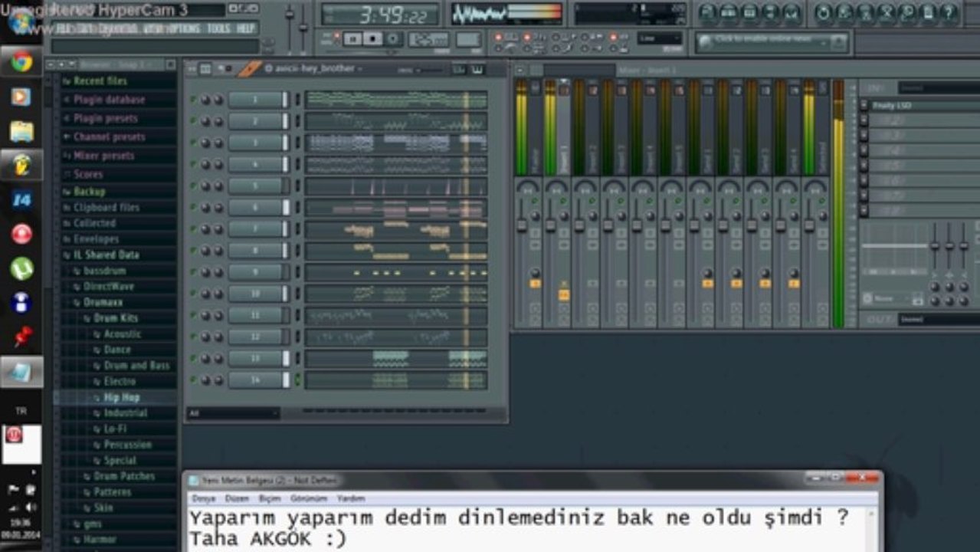Click the record transport button
Image resolution: width=980 pixels, height=552 pixels.
click(393, 39)
